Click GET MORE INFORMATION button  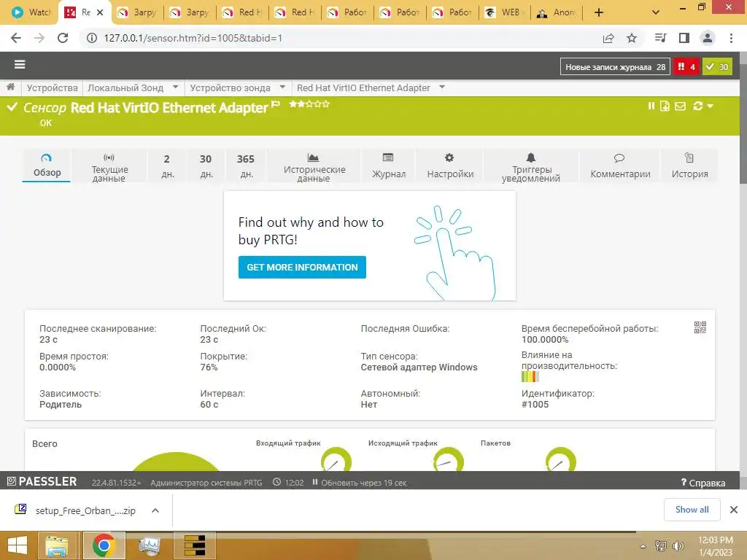(302, 267)
